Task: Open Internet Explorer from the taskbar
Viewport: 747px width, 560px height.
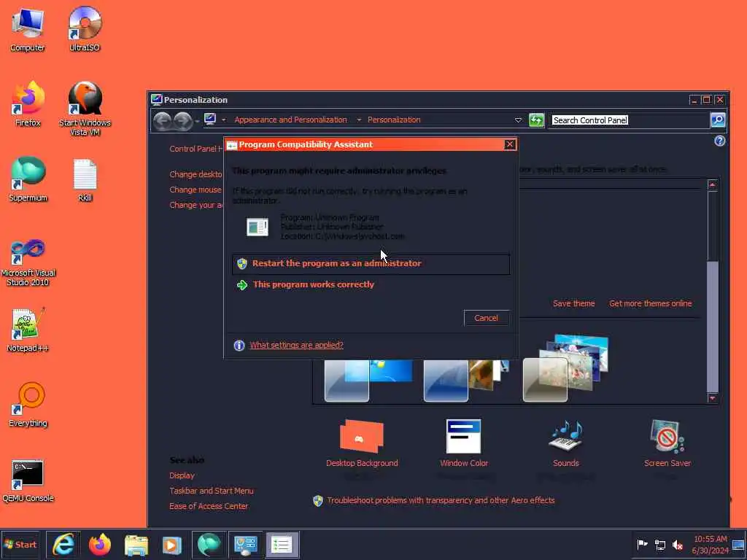Action: (63, 545)
